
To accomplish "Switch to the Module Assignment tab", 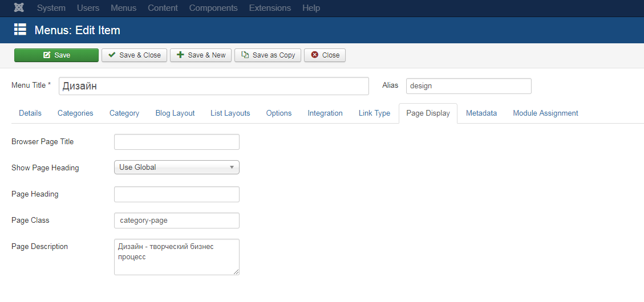I will pos(545,113).
